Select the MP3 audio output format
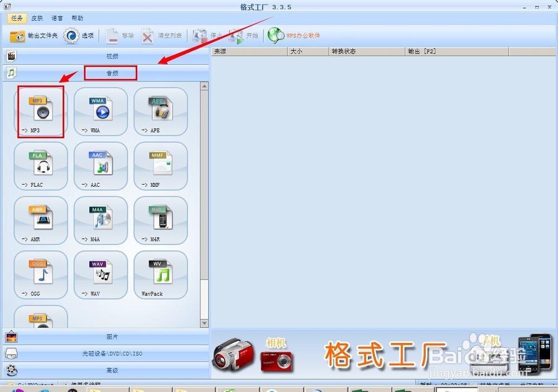Viewport: 558px width, 392px height. [x=40, y=112]
